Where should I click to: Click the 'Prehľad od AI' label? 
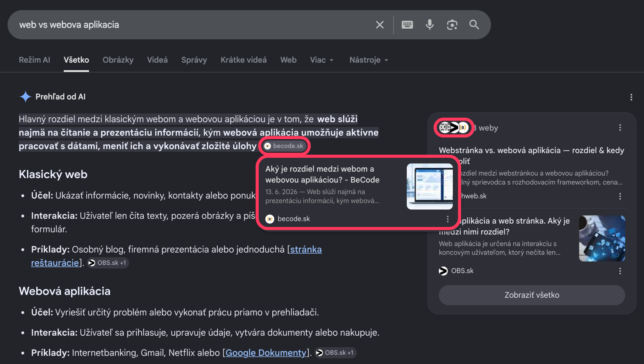pyautogui.click(x=60, y=97)
